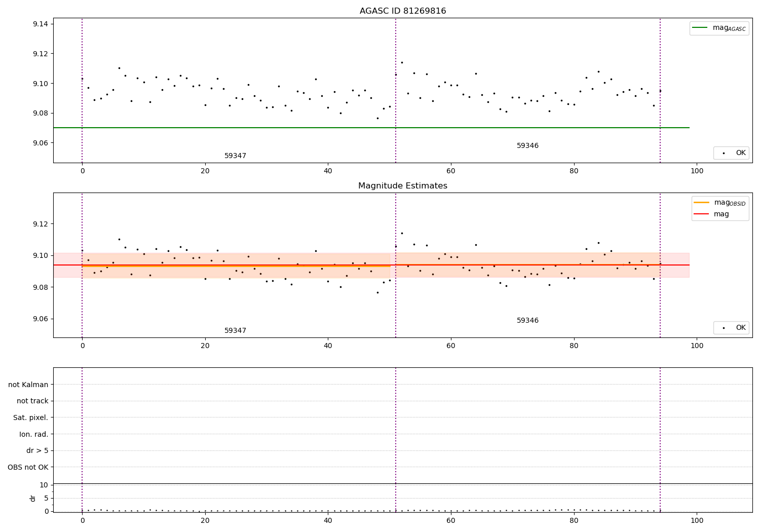
Task: Click the 9.12 y-tick in Magnitude Estimates plot
Action: (x=40, y=224)
